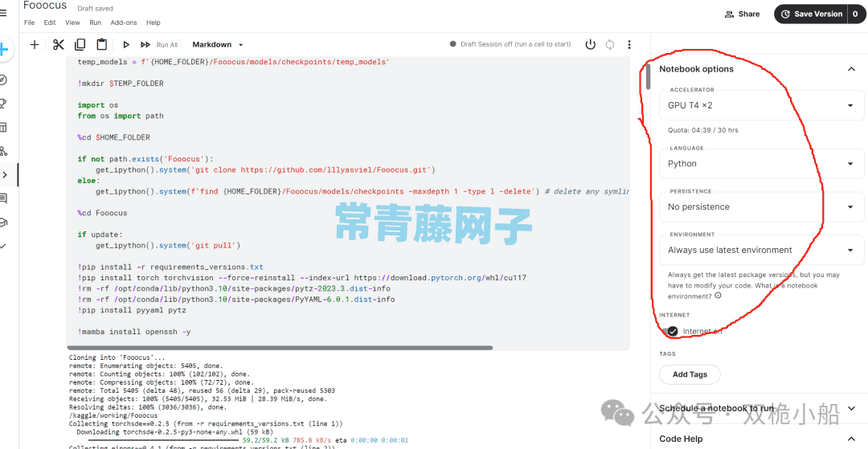Open Models icon in sidebar

[3, 151]
